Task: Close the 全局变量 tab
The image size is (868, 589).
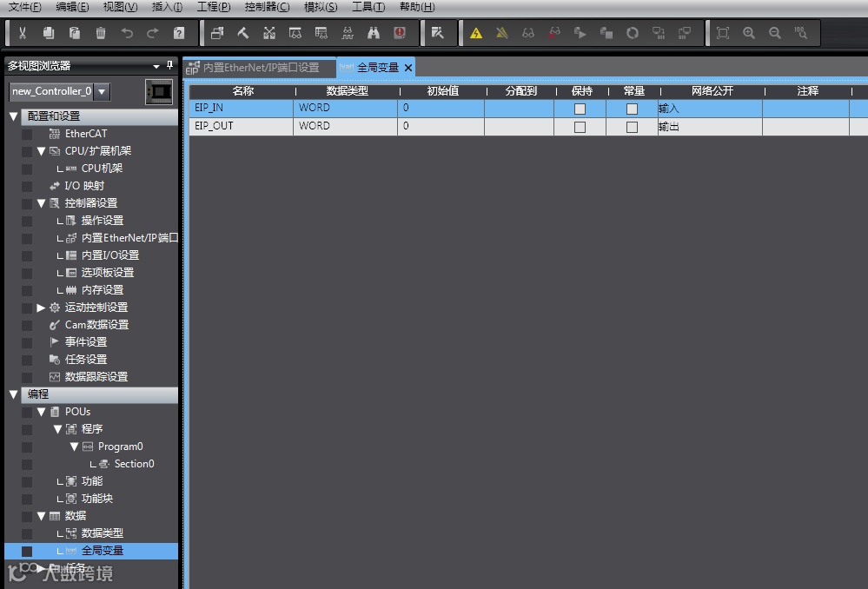Action: point(408,68)
